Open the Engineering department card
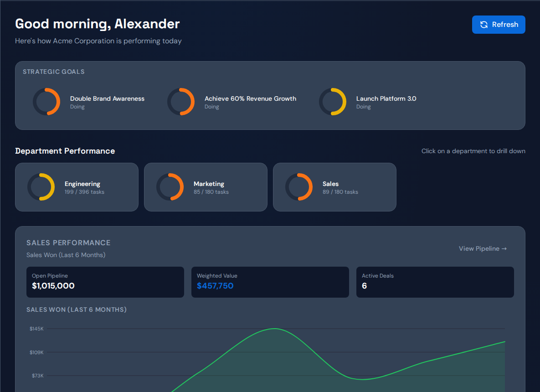This screenshot has width=540, height=392. tap(77, 187)
